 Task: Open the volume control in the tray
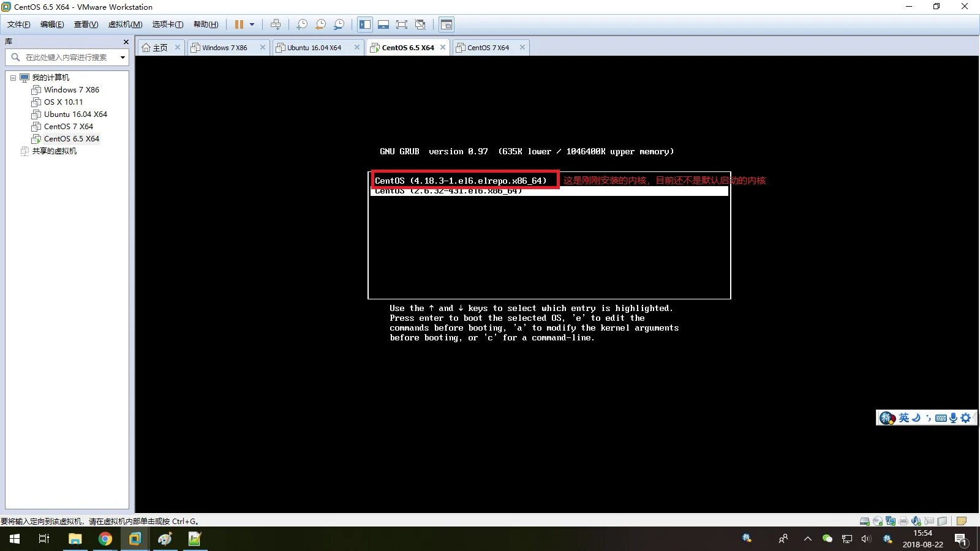coord(866,539)
